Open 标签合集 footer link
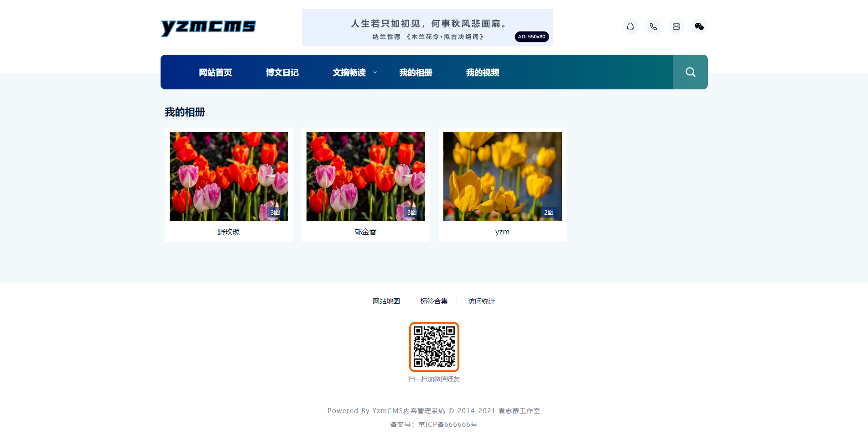 click(x=434, y=301)
